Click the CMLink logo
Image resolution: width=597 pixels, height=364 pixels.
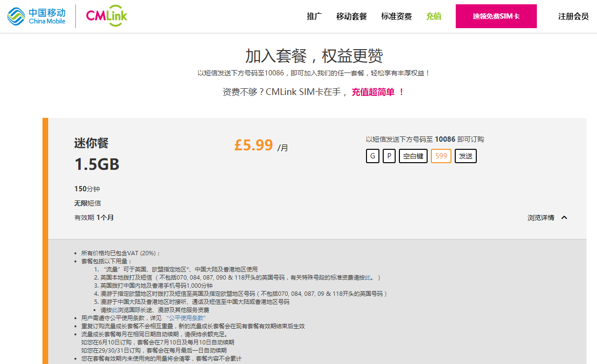coord(107,16)
